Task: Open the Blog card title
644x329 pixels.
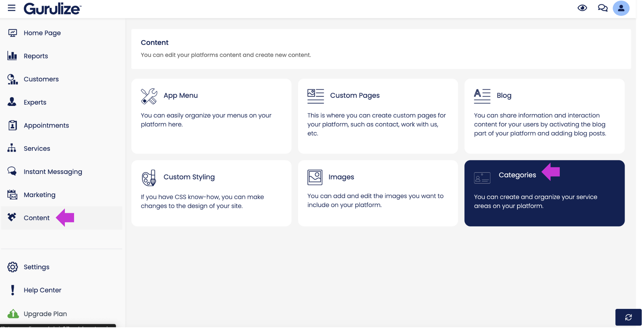Action: pyautogui.click(x=504, y=95)
